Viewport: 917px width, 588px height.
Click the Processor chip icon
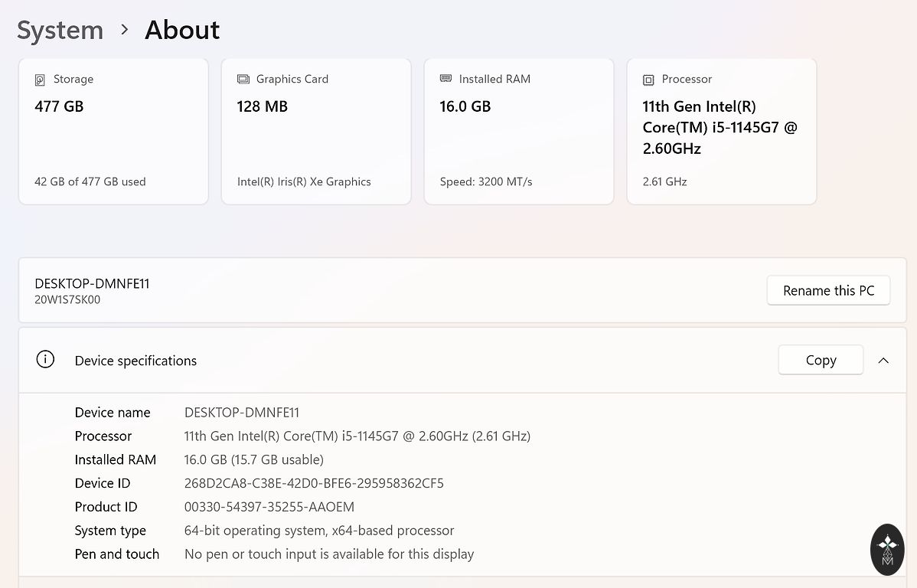point(648,80)
